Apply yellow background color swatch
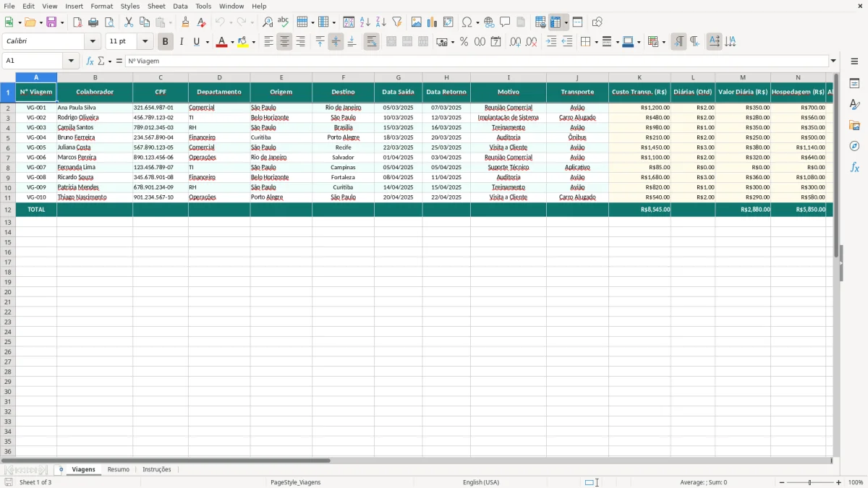Viewport: 868px width, 488px height. pos(243,42)
